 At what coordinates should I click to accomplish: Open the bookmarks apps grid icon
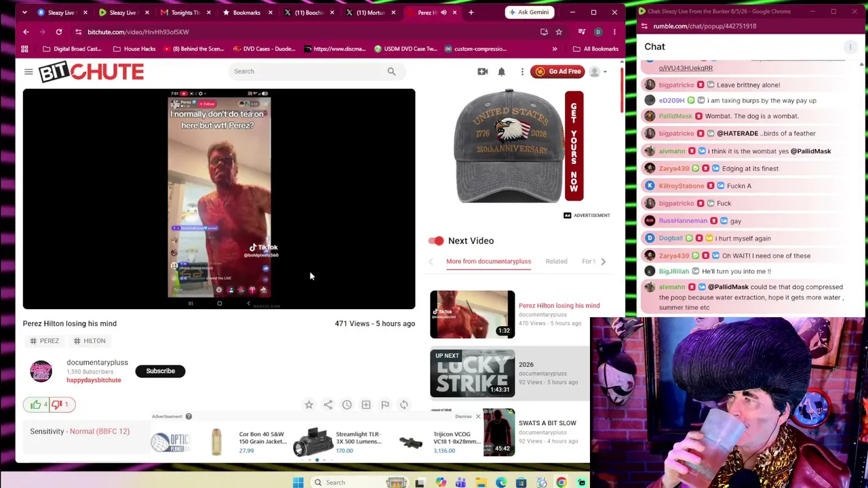coord(24,49)
